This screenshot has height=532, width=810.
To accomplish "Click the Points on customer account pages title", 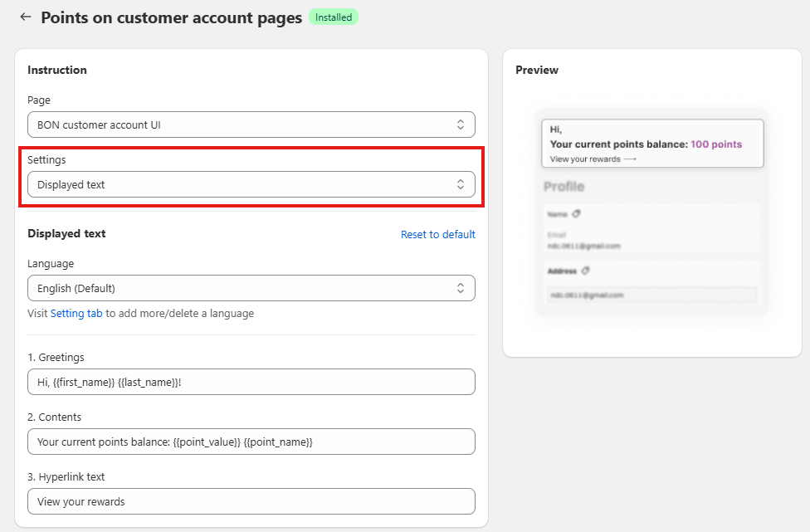I will pos(171,17).
